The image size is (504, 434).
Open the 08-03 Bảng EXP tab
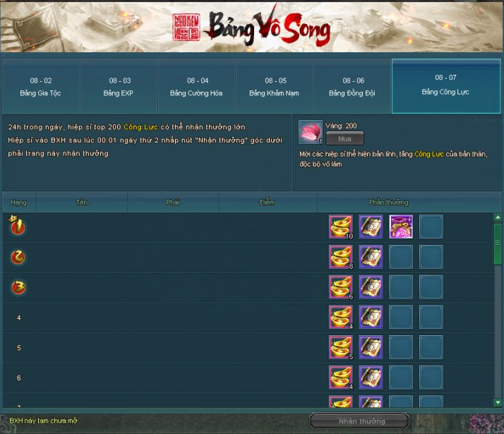click(x=119, y=86)
